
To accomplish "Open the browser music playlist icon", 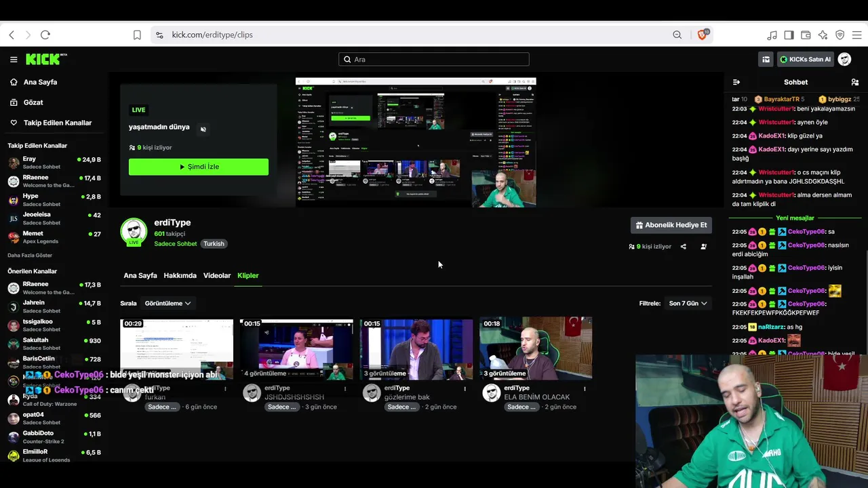I will coord(772,35).
